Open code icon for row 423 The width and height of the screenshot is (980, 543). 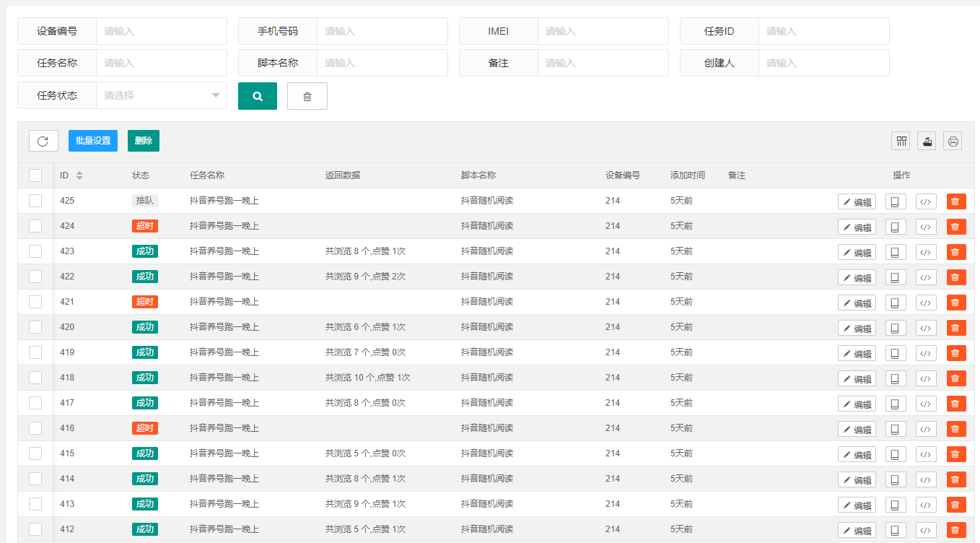click(x=926, y=252)
